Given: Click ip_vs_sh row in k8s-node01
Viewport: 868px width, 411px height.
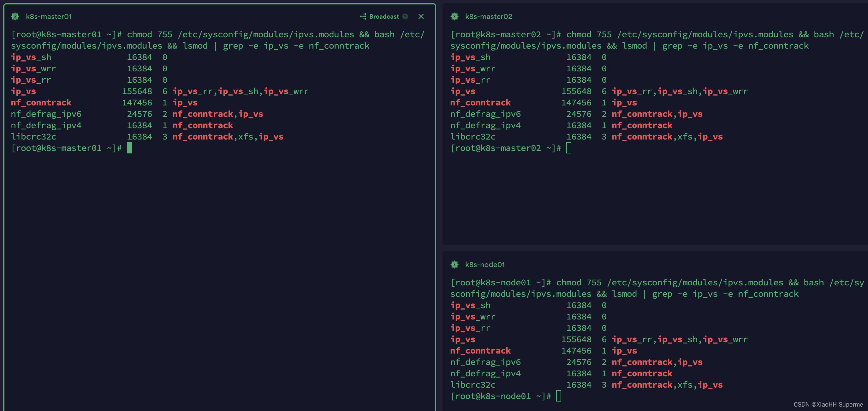Looking at the screenshot, I should click(528, 305).
